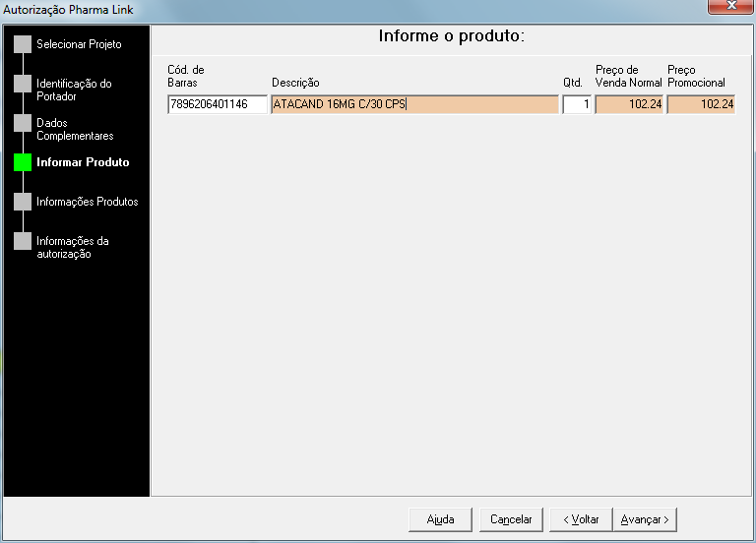Viewport: 756px width, 543px height.
Task: Select the Selecionar Projeto step label
Action: pyautogui.click(x=79, y=44)
